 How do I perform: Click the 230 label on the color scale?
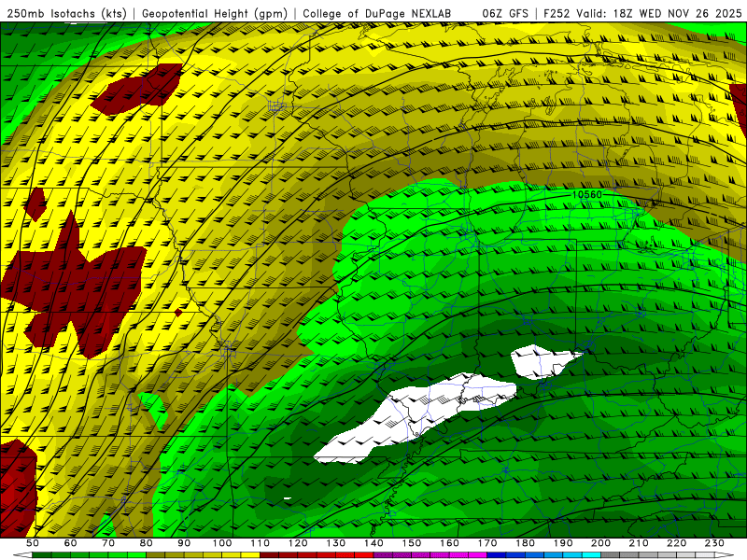(x=714, y=543)
